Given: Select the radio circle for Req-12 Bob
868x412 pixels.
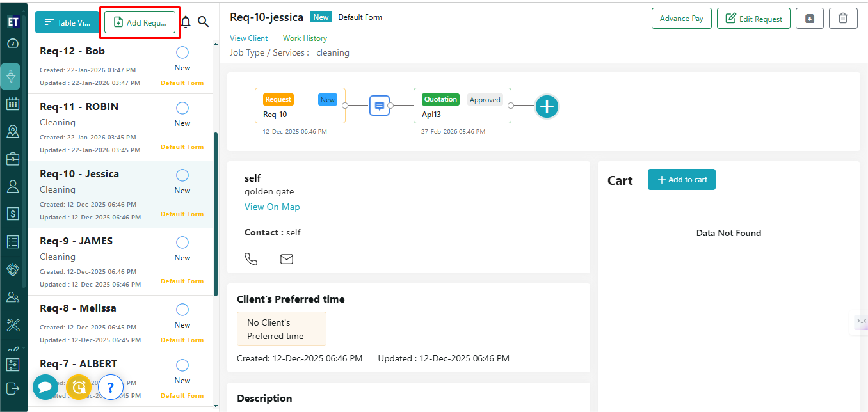Looking at the screenshot, I should click(x=182, y=52).
